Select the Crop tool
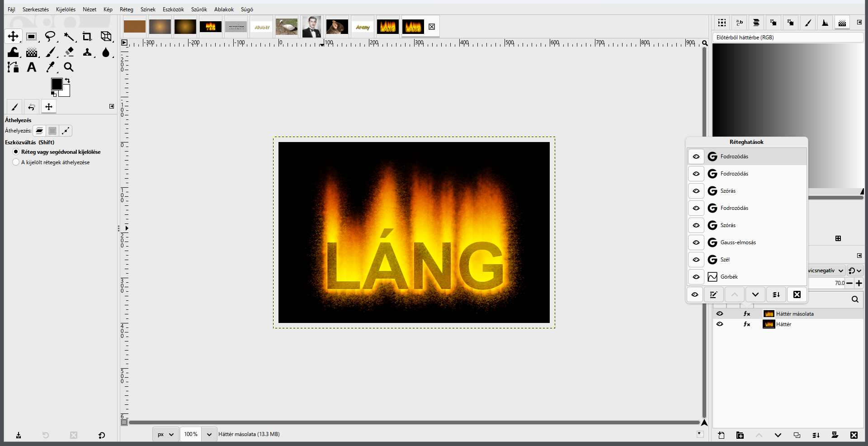Screen dimensions: 868x446 pyautogui.click(x=87, y=36)
